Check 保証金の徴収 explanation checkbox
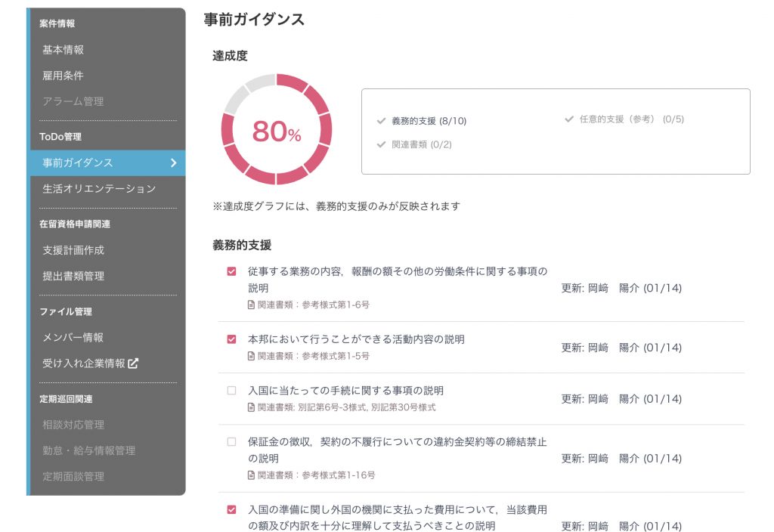Image resolution: width=774 pixels, height=532 pixels. tap(232, 442)
